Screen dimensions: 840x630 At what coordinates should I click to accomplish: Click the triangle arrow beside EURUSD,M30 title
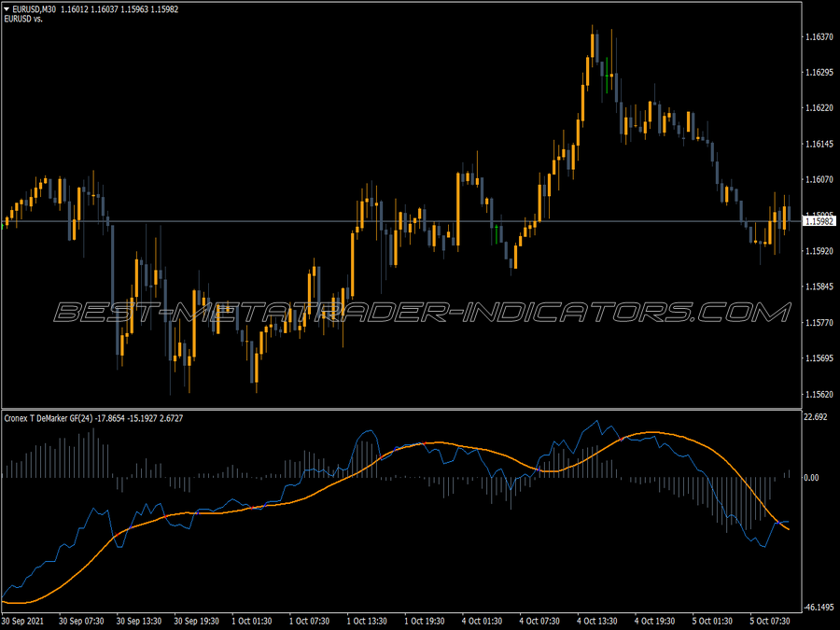(x=7, y=9)
